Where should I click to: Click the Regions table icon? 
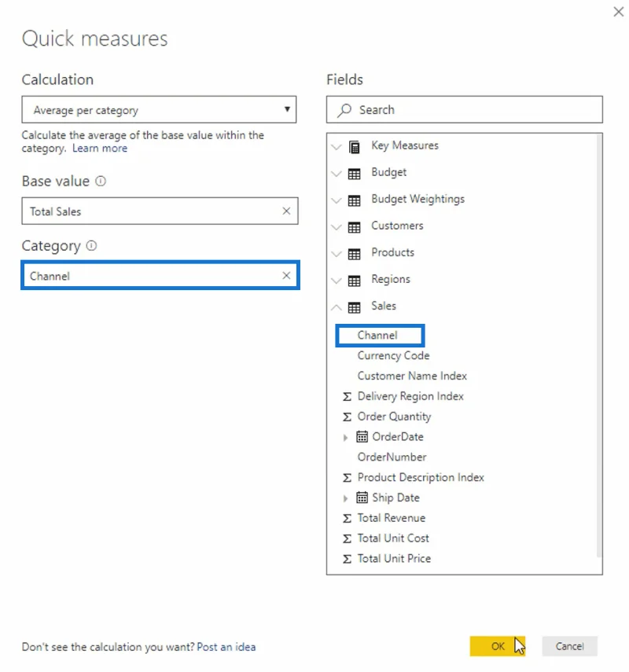tap(354, 281)
